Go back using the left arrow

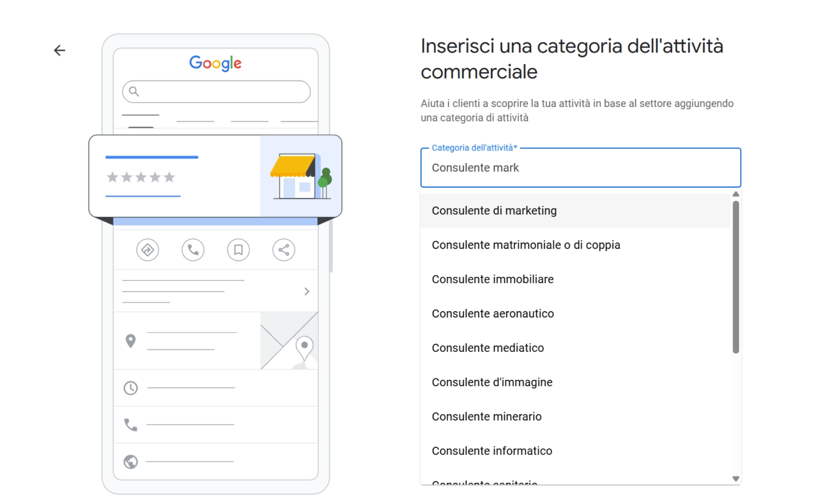[60, 50]
